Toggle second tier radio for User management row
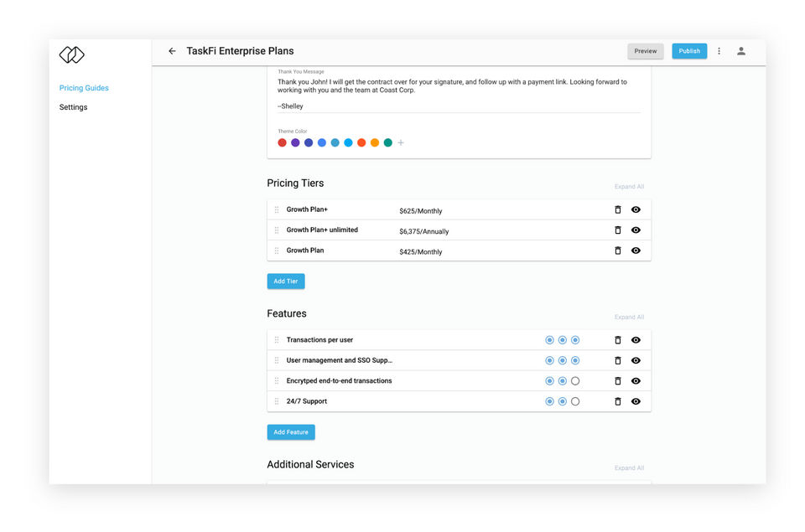The width and height of the screenshot is (805, 532). coord(562,360)
